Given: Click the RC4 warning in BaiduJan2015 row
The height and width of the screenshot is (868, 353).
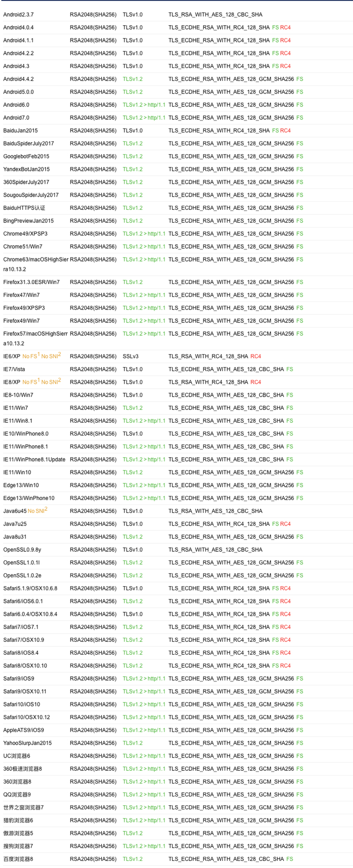Looking at the screenshot, I should click(x=285, y=130).
